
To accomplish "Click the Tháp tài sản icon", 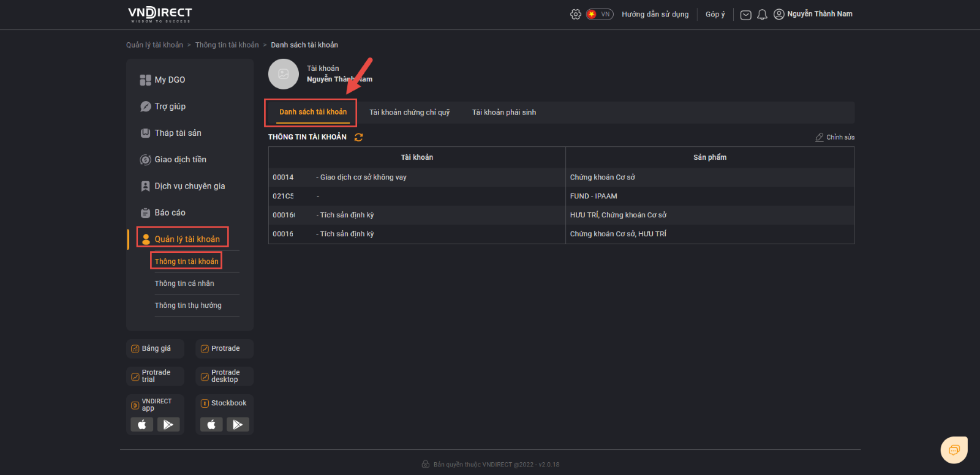I will 145,133.
